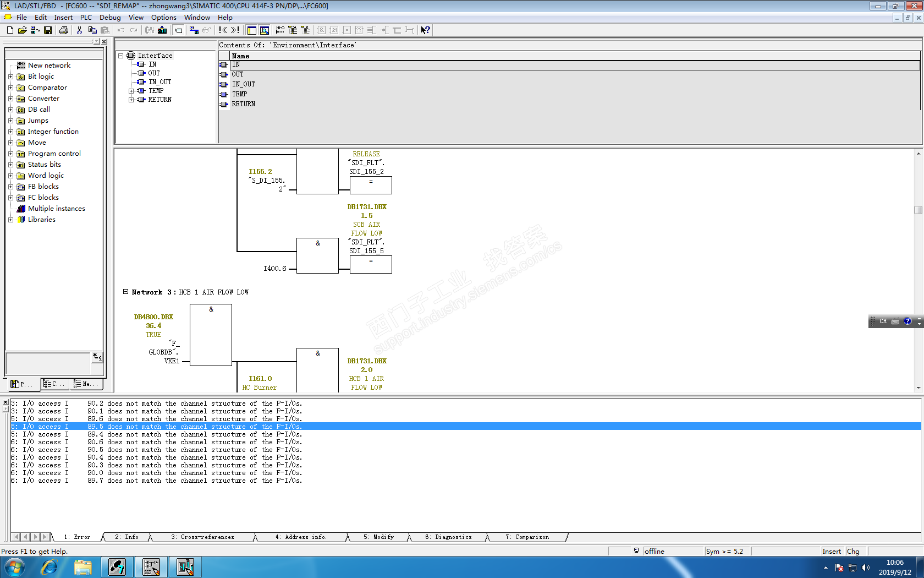
Task: Click the Save floppy disk icon
Action: tap(48, 30)
